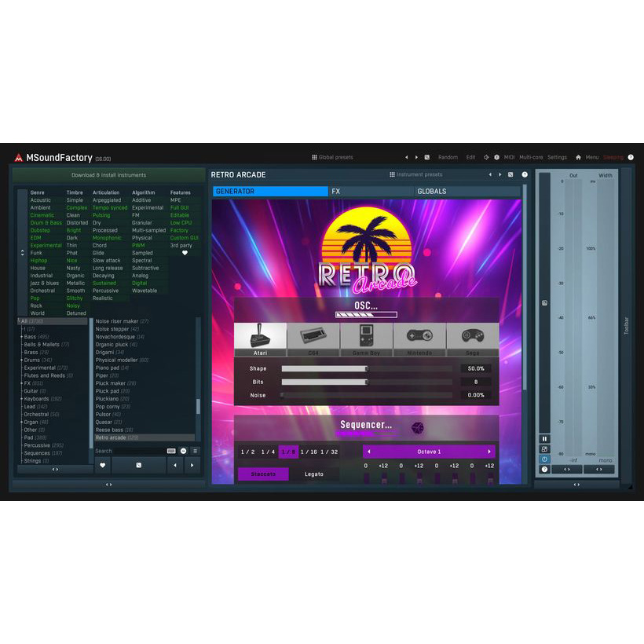Viewport: 644px width, 644px height.
Task: Toggle Legato articulation mode
Action: (x=314, y=474)
